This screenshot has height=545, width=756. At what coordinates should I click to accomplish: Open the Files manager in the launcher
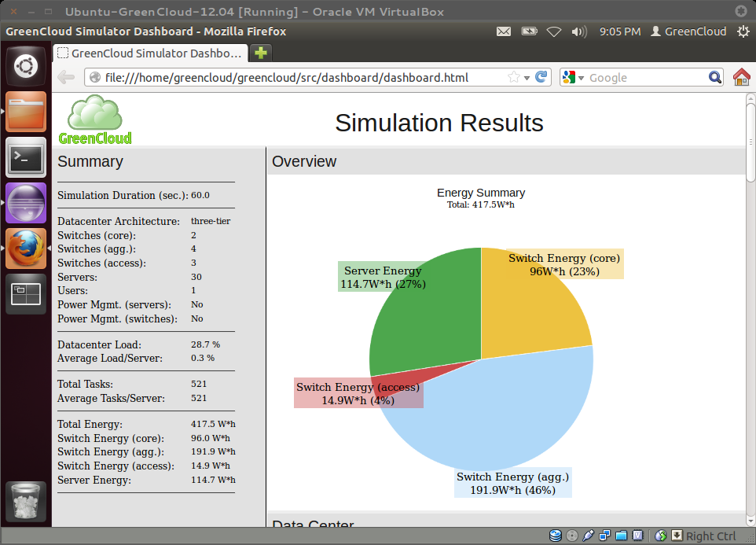26,112
